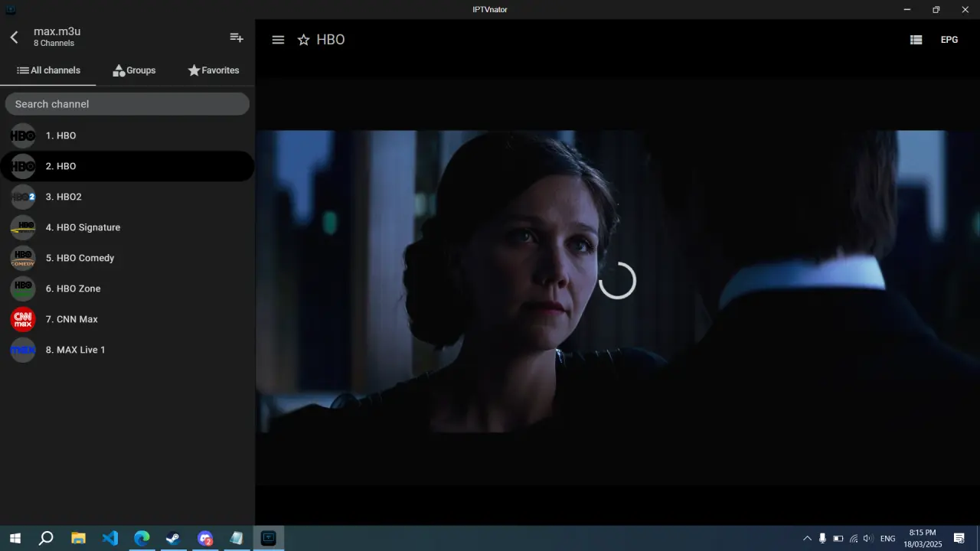Open File Explorer from taskbar
Screen dimensions: 980x551
pyautogui.click(x=78, y=538)
